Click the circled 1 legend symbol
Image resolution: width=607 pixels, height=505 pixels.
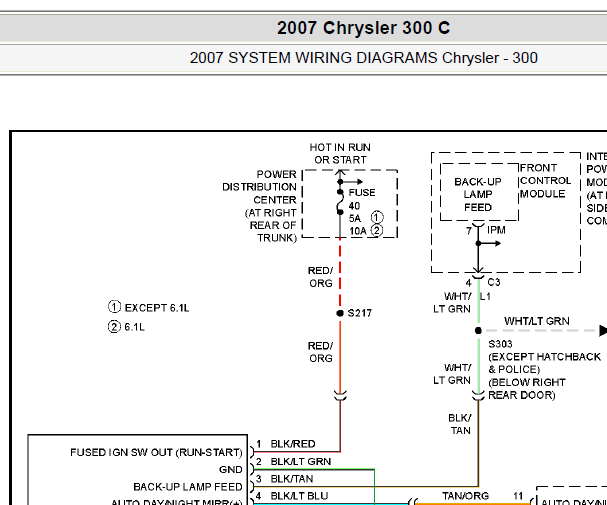pyautogui.click(x=114, y=307)
